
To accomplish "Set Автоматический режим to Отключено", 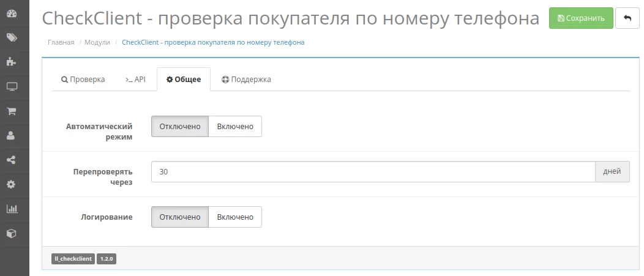I will [180, 126].
